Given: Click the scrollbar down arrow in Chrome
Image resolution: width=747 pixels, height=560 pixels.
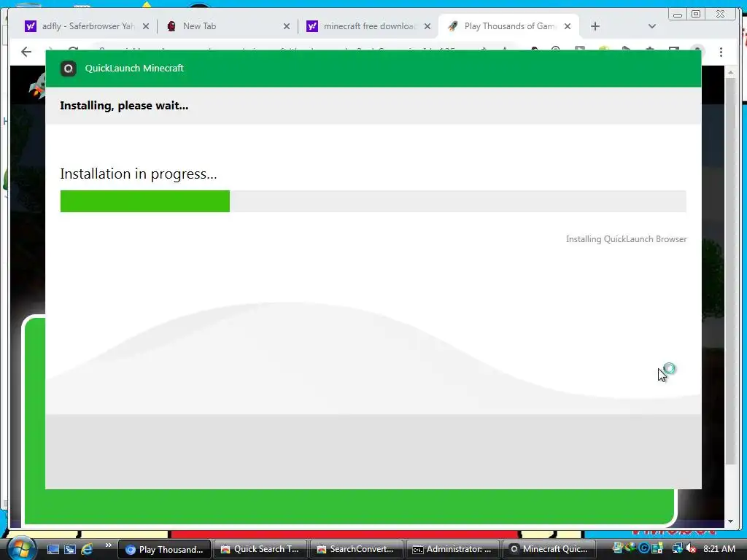Looking at the screenshot, I should pos(730,521).
